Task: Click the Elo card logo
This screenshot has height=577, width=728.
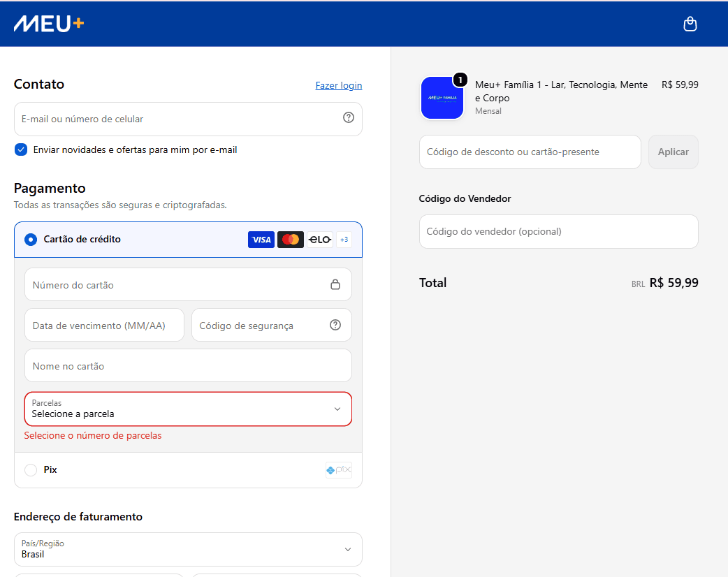Action: click(320, 240)
